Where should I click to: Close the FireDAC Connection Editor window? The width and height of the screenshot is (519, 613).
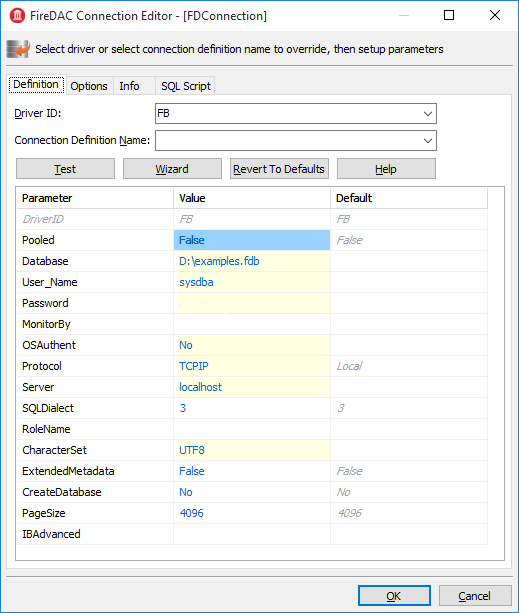point(495,15)
